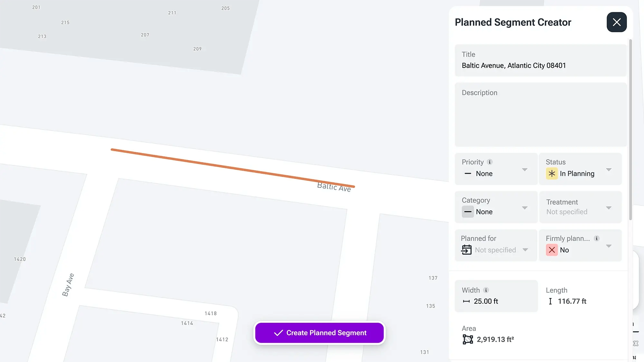Click Create Planned Segment button
The image size is (644, 362).
coord(319,333)
